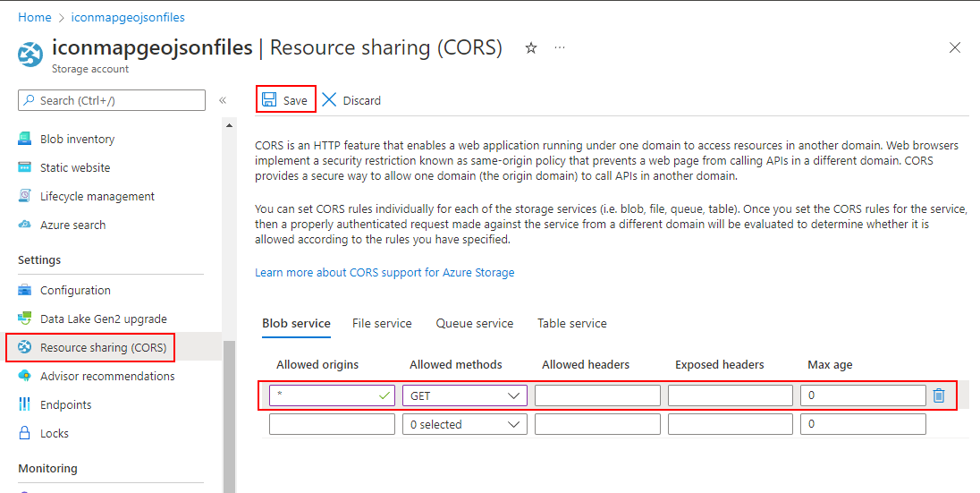Viewport: 980px width, 493px height.
Task: Click the Endpoints bars icon
Action: pos(24,404)
